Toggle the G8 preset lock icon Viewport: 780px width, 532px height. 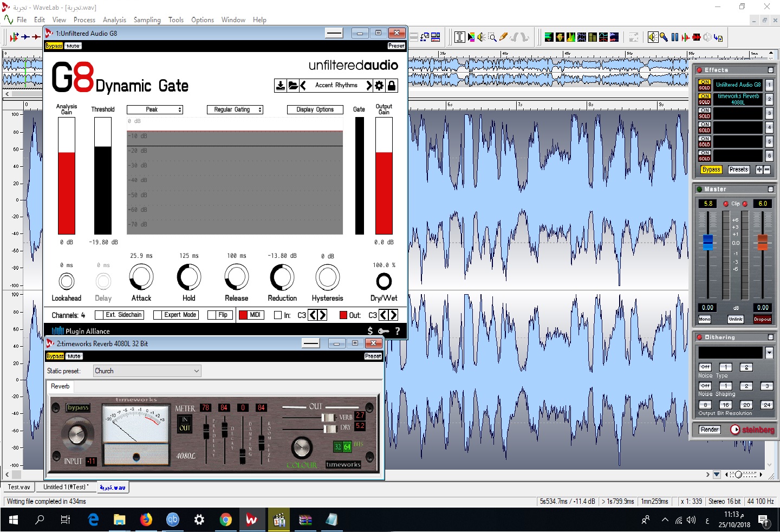392,86
